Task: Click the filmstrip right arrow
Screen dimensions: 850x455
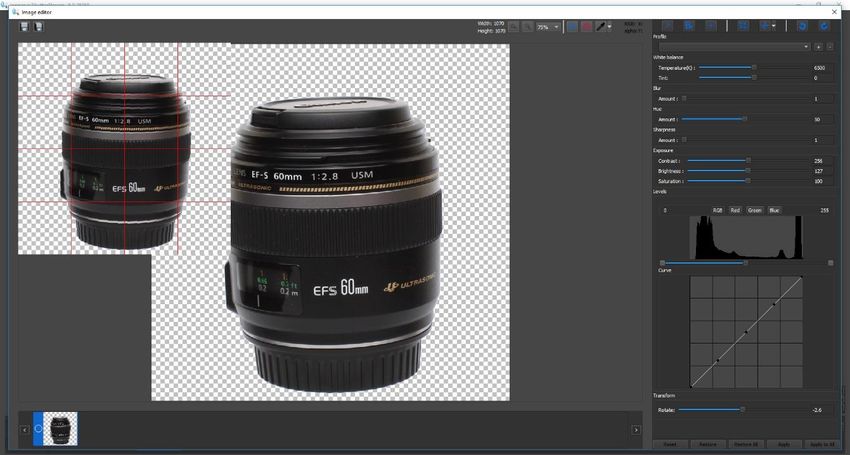Action: pyautogui.click(x=636, y=430)
